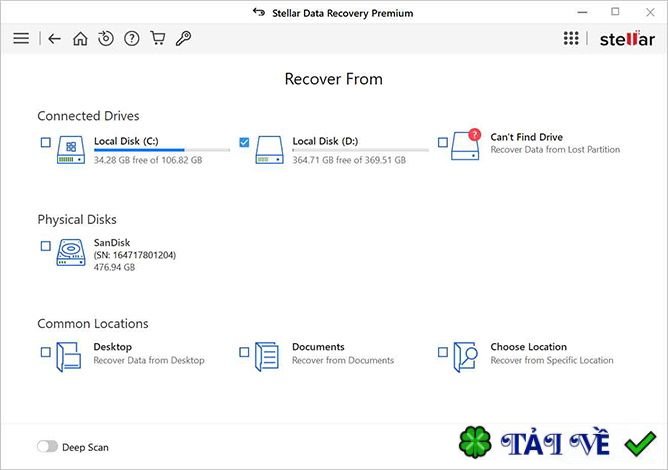The height and width of the screenshot is (470, 668).
Task: Click the Desktop location icon
Action: click(69, 357)
